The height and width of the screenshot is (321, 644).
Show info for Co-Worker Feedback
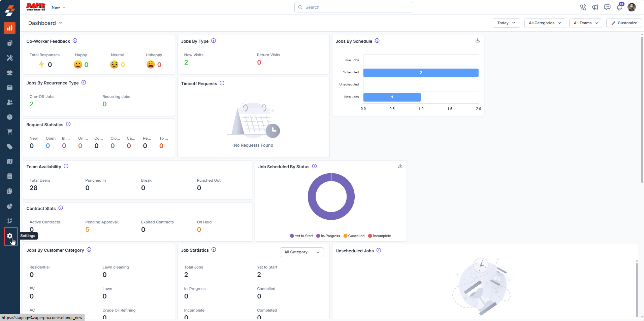(75, 41)
